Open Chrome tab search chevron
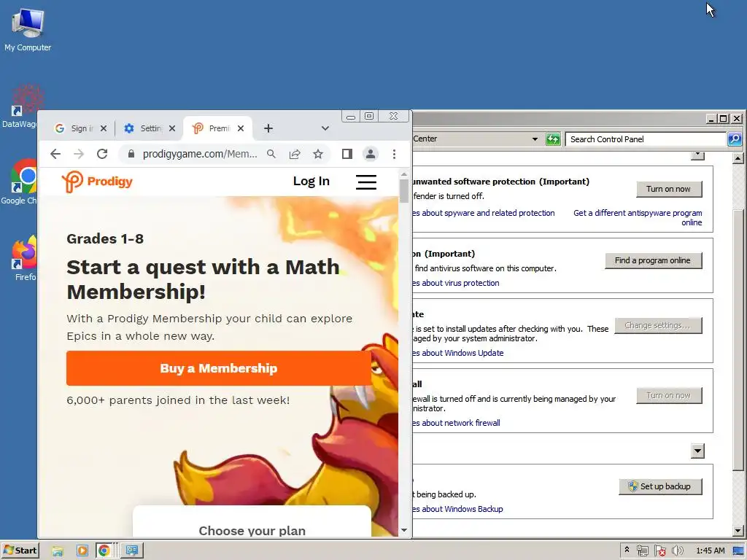Image resolution: width=747 pixels, height=560 pixels. (x=325, y=128)
